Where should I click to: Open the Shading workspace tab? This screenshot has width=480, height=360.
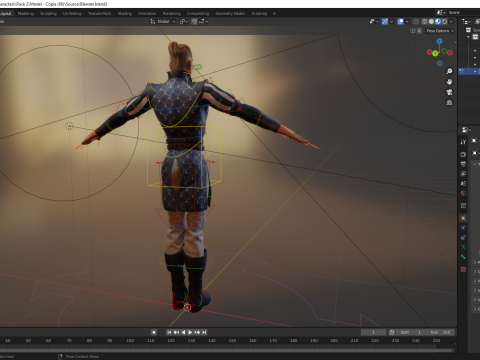tap(125, 14)
